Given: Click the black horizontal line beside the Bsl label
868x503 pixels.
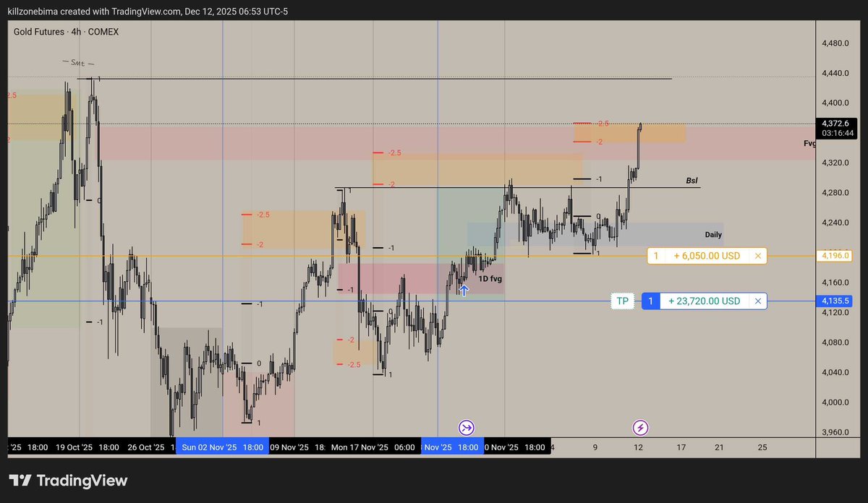Looking at the screenshot, I should [518, 188].
